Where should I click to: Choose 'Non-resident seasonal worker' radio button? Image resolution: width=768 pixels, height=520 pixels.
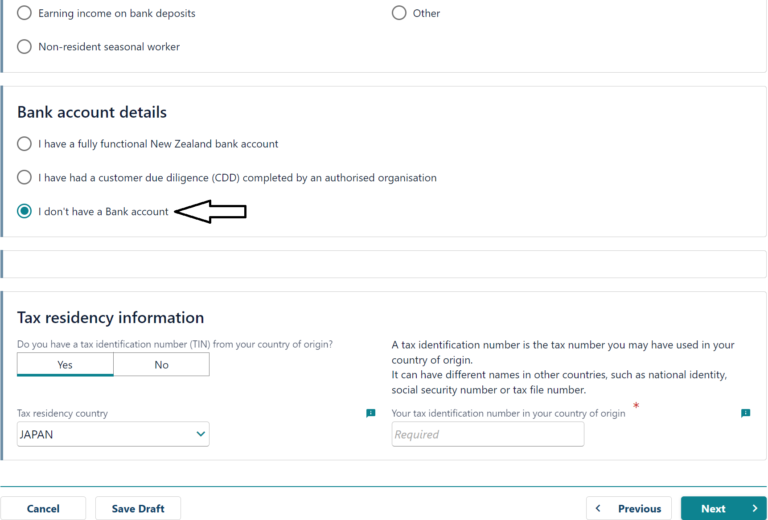tap(24, 46)
